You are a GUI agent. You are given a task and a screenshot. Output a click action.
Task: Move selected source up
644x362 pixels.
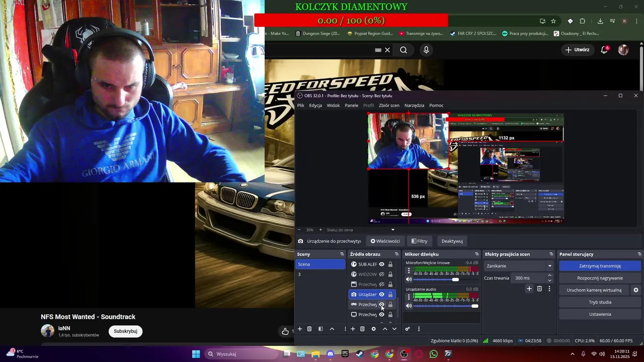tap(385, 329)
